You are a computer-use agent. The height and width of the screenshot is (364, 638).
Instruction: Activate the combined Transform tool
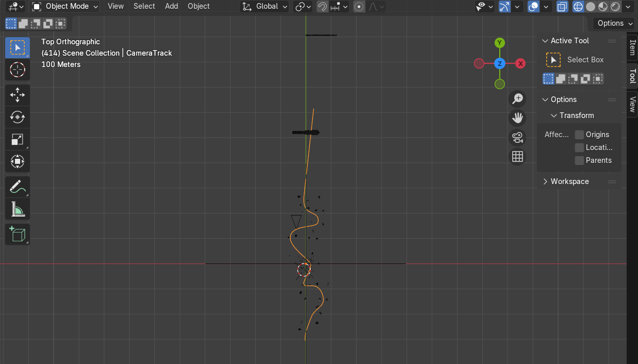(18, 162)
